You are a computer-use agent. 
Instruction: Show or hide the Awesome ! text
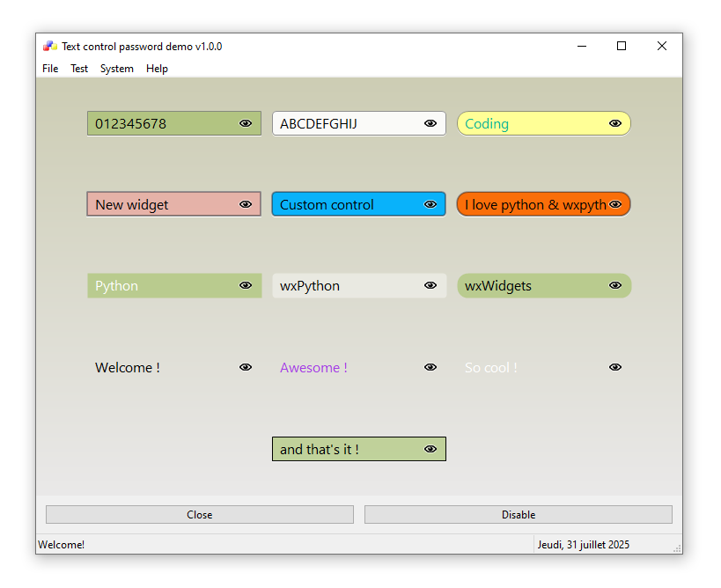tap(430, 368)
